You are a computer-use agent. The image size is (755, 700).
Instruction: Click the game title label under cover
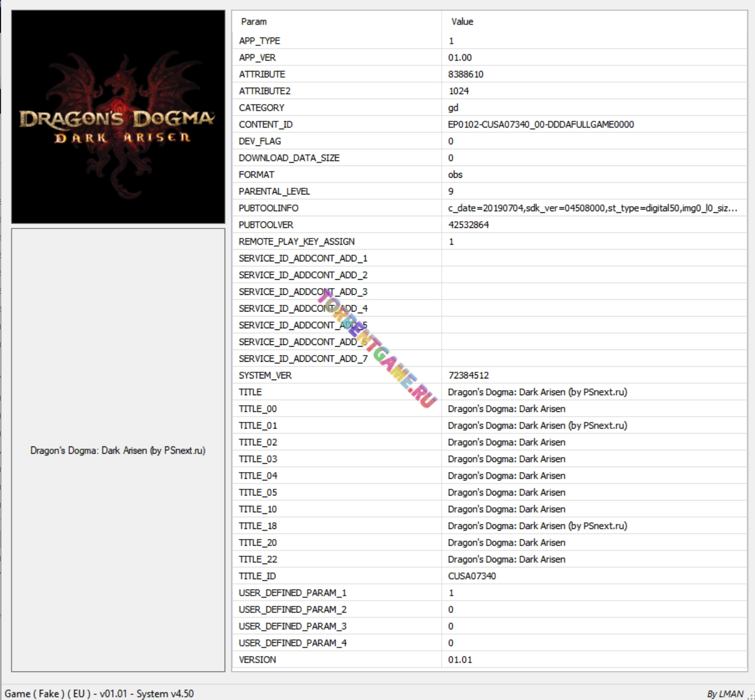[x=118, y=450]
